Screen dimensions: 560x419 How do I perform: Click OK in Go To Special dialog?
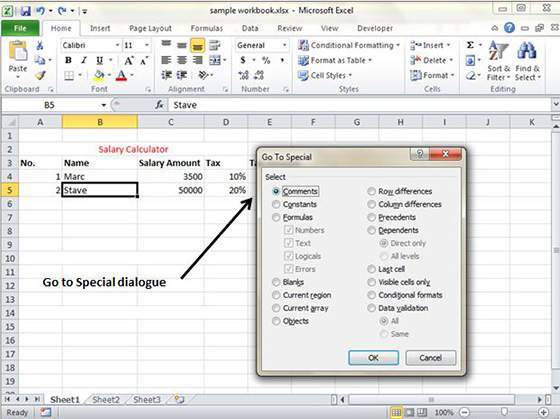pyautogui.click(x=374, y=358)
